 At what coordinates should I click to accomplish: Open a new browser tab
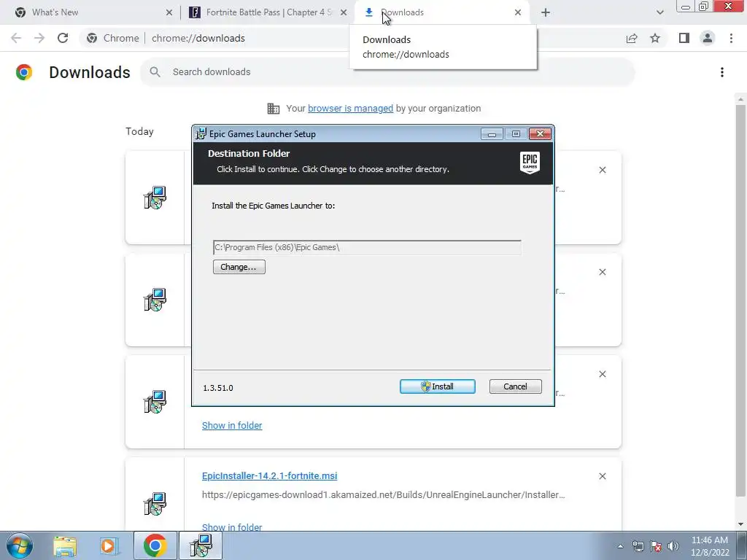[546, 12]
